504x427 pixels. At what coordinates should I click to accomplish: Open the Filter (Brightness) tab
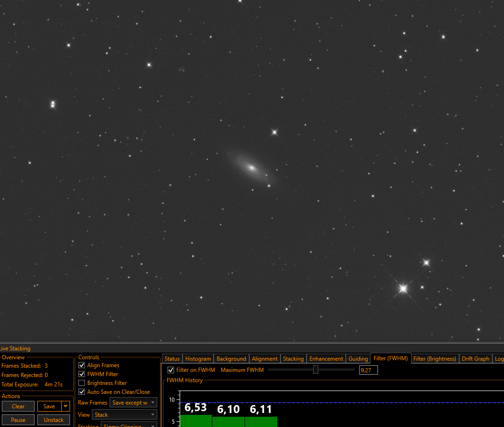tap(434, 358)
